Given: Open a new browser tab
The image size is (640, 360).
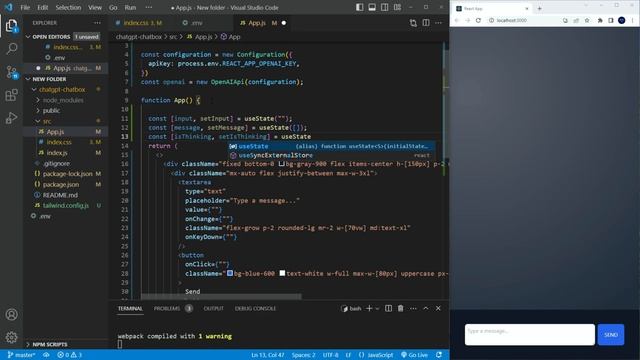Looking at the screenshot, I should pos(540,8).
